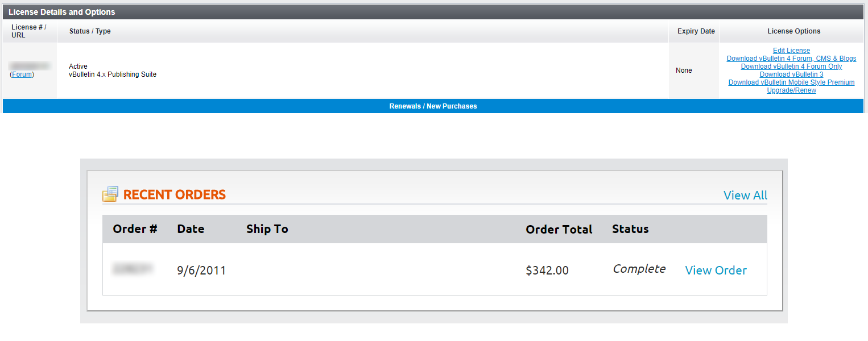Click the Ship To column header

pyautogui.click(x=267, y=229)
